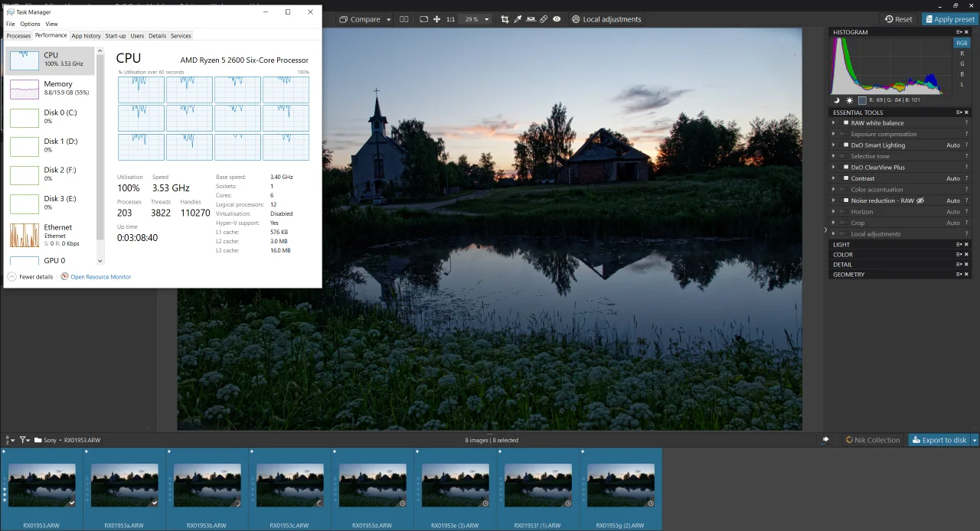Open the Options menu in Task Manager
Image resolution: width=980 pixels, height=531 pixels.
(x=30, y=24)
